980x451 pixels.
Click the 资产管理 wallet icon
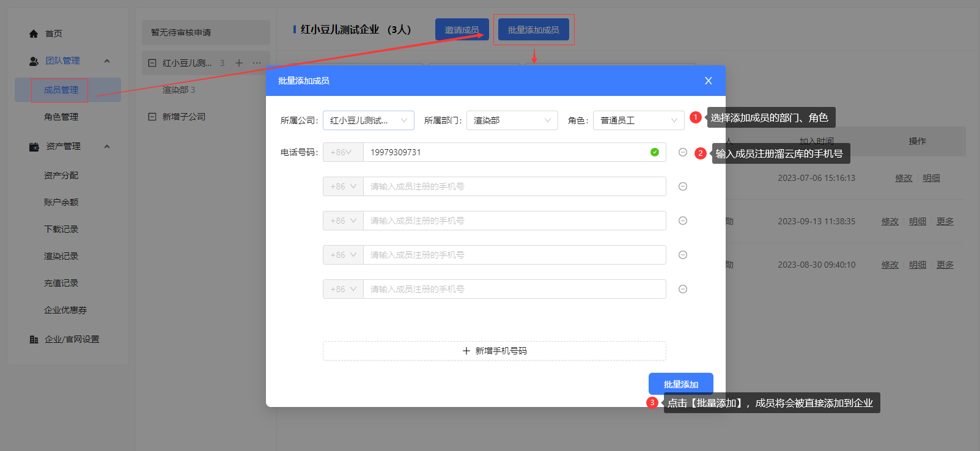click(34, 147)
